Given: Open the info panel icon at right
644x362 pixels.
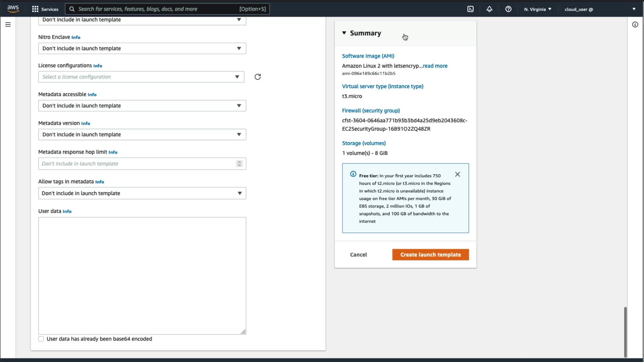Looking at the screenshot, I should click(x=635, y=24).
